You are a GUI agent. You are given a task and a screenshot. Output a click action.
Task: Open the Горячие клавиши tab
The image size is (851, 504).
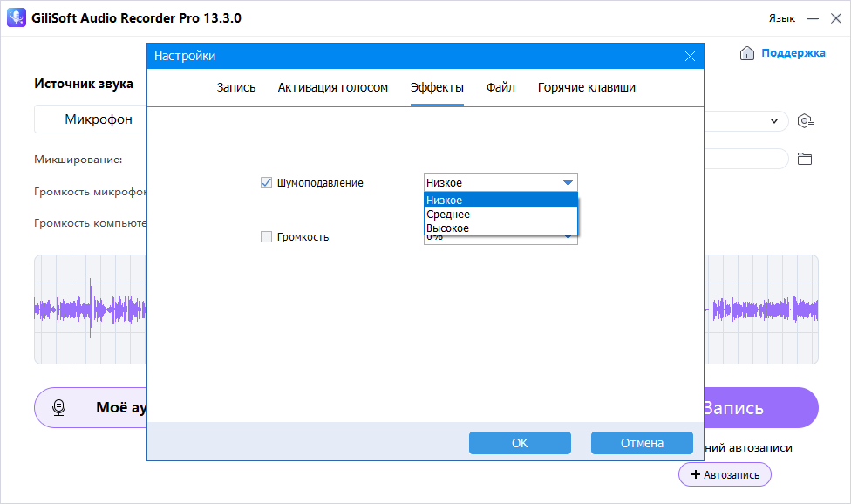pyautogui.click(x=587, y=87)
